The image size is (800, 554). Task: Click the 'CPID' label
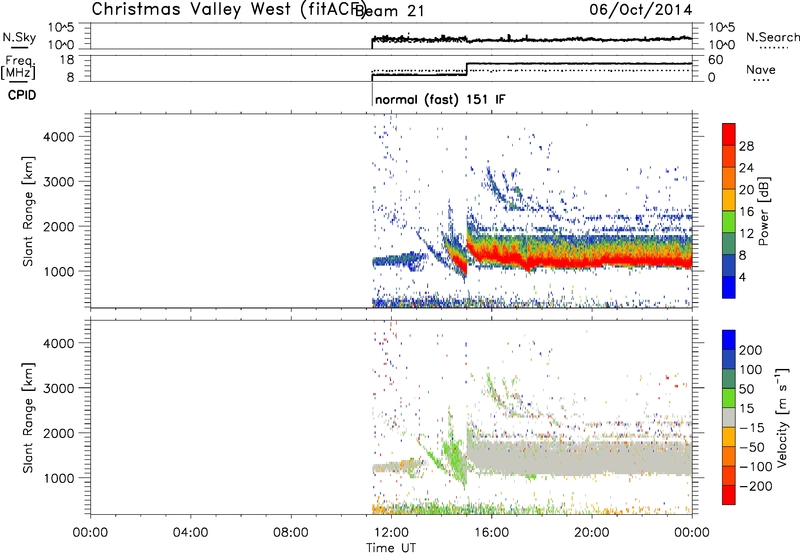point(22,95)
